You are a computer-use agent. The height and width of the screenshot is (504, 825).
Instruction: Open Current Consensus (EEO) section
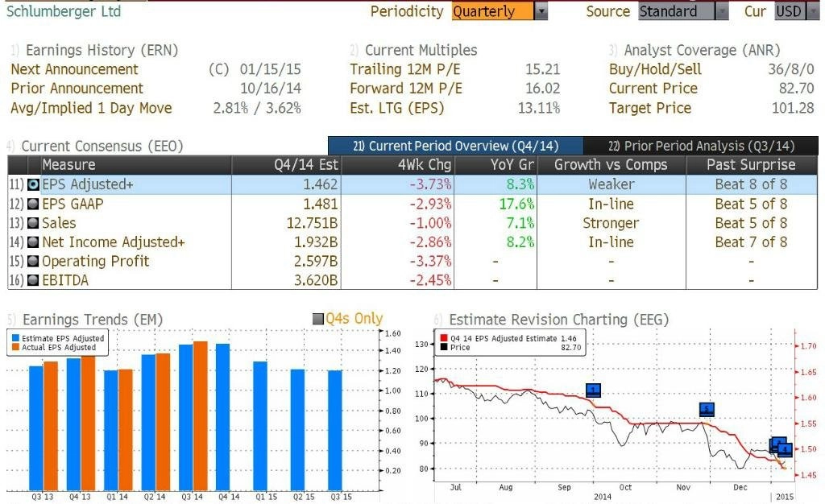102,146
